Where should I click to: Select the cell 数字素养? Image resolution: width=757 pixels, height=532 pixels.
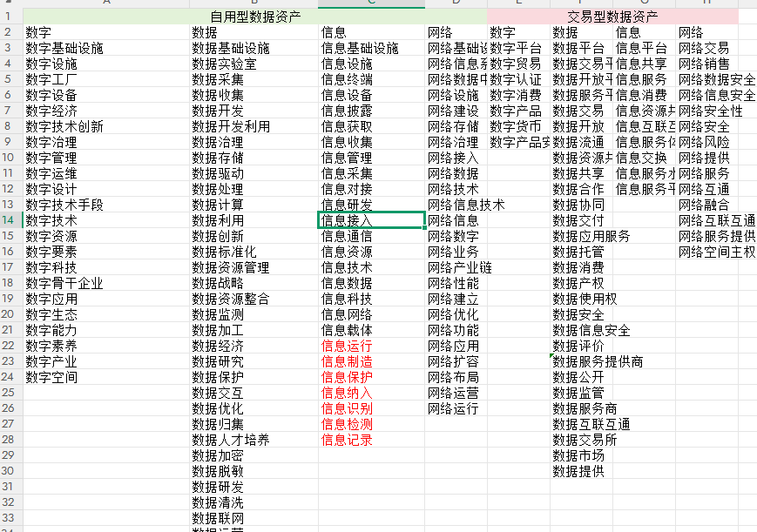(106, 346)
